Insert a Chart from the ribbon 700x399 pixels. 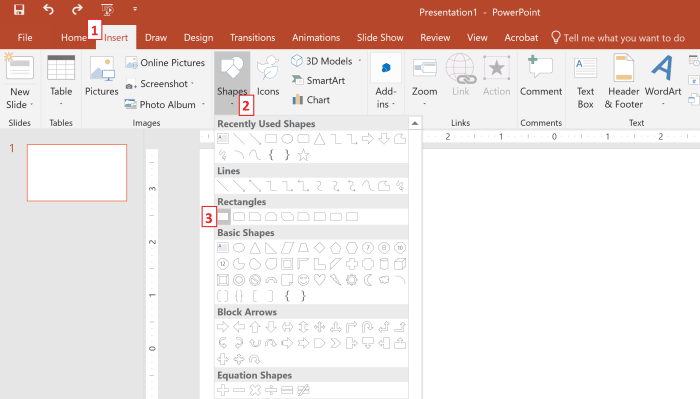pos(311,100)
